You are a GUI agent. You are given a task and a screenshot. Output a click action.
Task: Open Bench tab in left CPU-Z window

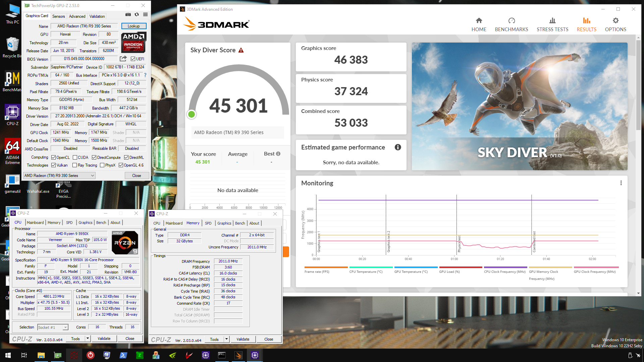[101, 223]
